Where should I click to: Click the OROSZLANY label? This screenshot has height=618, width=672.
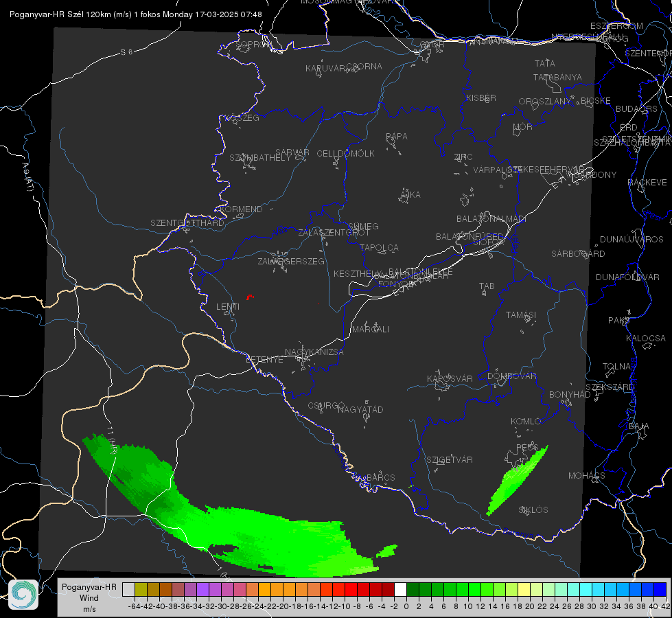tap(545, 102)
